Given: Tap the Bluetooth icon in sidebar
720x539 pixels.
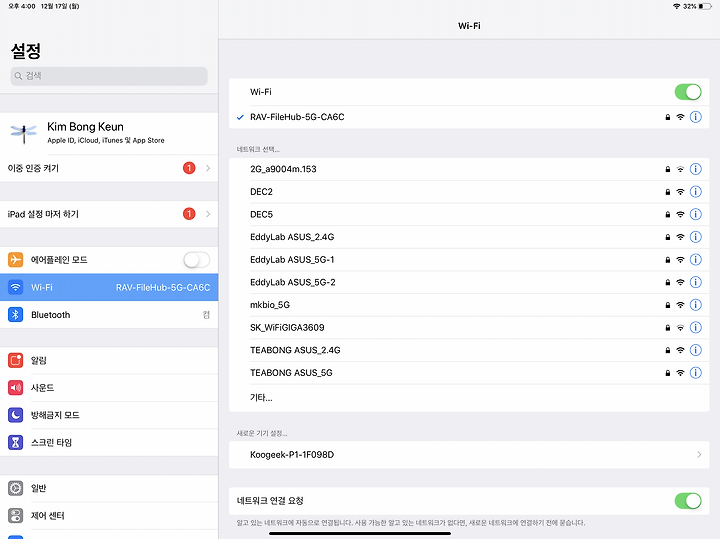Looking at the screenshot, I should (x=16, y=314).
